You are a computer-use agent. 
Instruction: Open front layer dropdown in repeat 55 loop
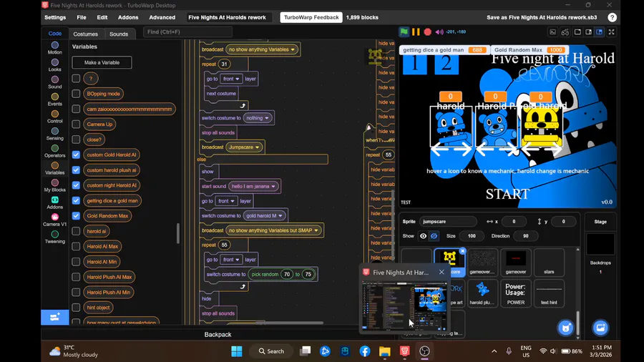click(x=231, y=260)
